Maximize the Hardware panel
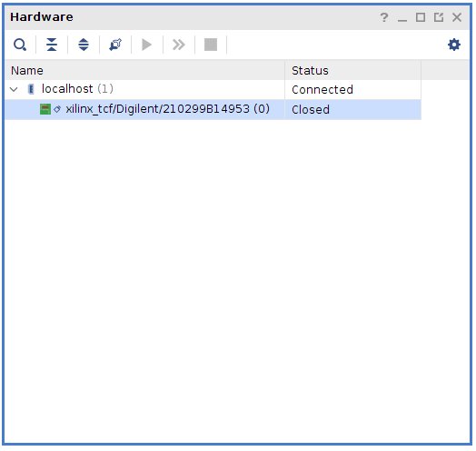476x451 pixels. coord(421,17)
